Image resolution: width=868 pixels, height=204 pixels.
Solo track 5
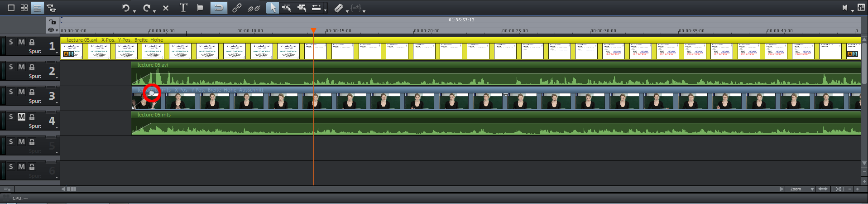coord(11,141)
